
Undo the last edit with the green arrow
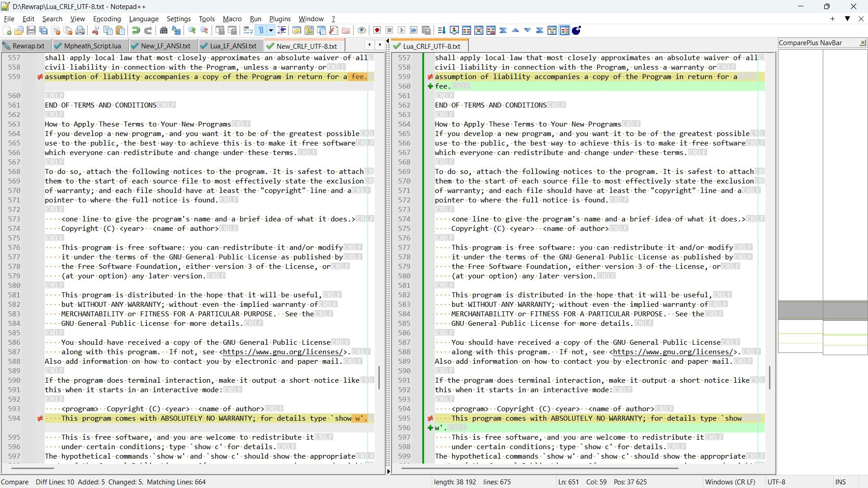point(136,30)
